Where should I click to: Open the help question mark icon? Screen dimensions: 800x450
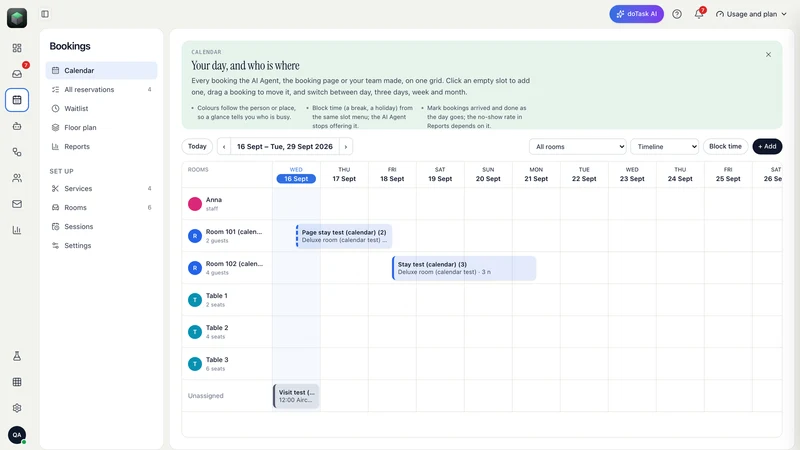tap(677, 14)
